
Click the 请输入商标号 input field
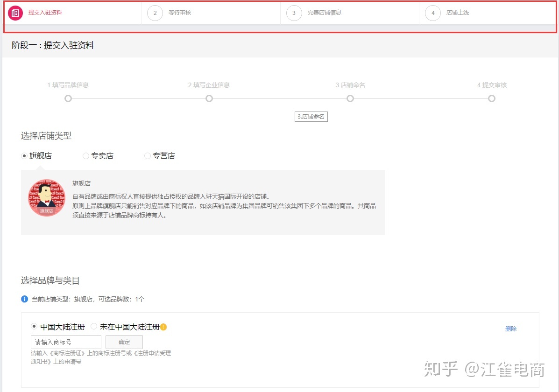point(65,342)
